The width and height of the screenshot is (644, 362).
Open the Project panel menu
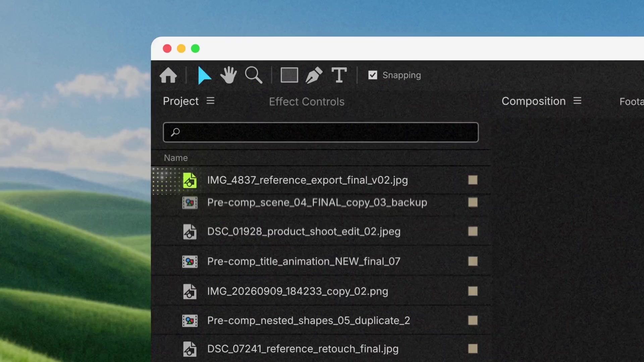click(x=210, y=101)
